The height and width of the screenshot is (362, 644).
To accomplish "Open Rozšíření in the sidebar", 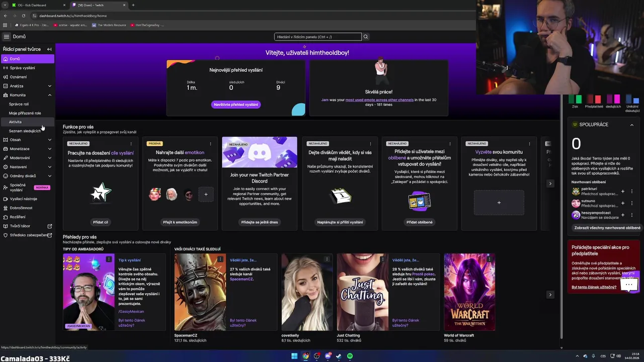I will point(27,217).
